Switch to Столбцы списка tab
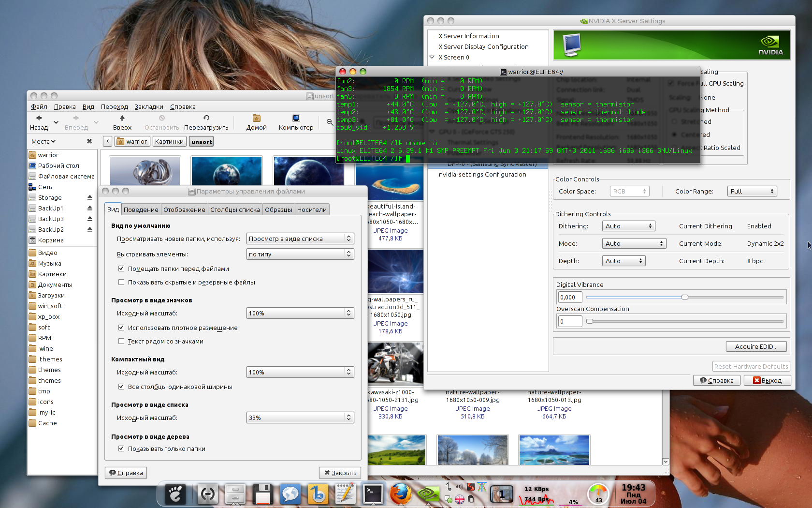Viewport: 812px width, 508px height. tap(235, 209)
